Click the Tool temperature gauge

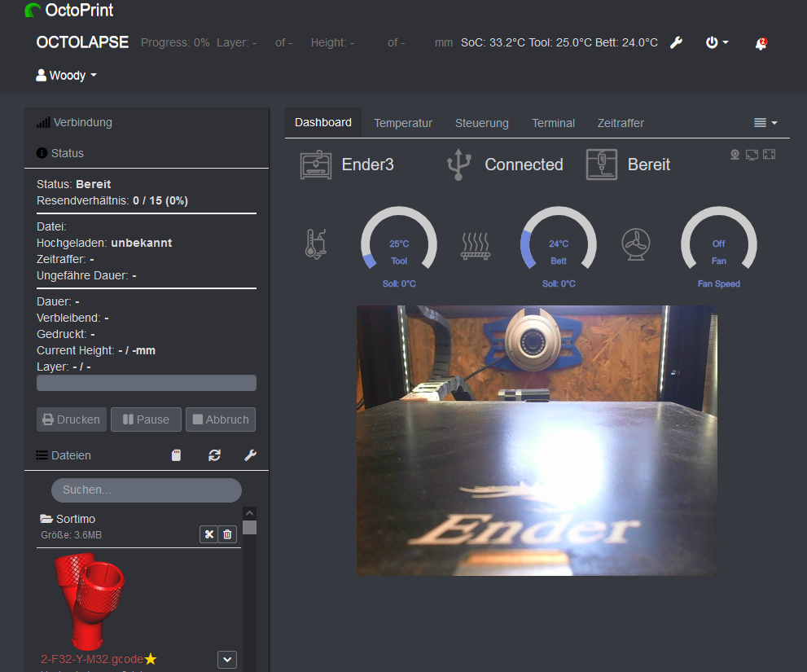[x=399, y=239]
